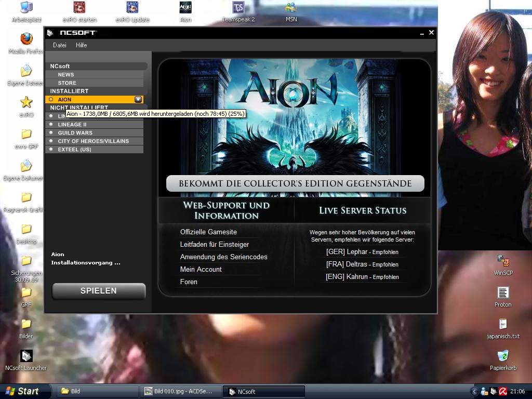Open the Arbeitsplatz desktop icon

coord(26,12)
